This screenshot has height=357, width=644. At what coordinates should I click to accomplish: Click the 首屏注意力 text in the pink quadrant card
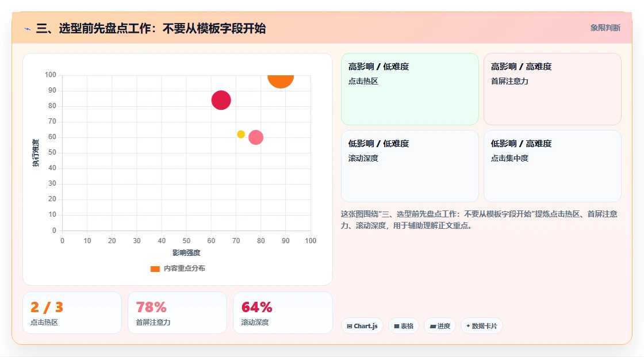coord(509,81)
